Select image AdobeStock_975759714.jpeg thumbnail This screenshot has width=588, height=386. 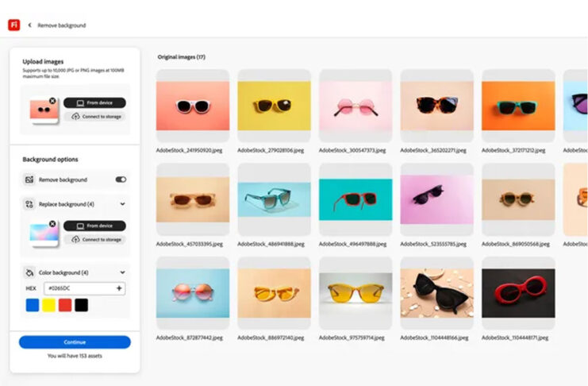point(355,293)
